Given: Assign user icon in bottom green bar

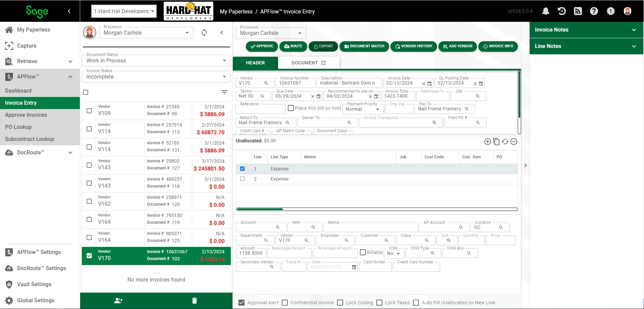Looking at the screenshot, I should click(x=118, y=301).
